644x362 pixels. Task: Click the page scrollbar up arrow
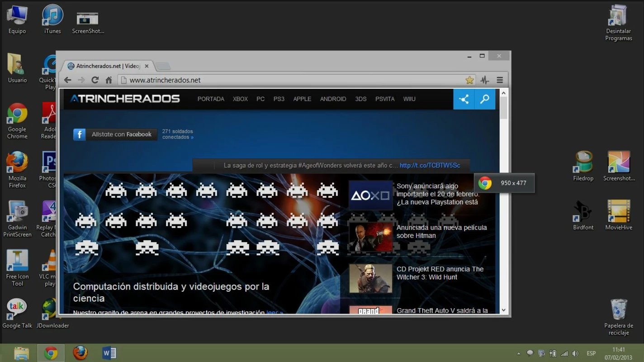coord(504,93)
